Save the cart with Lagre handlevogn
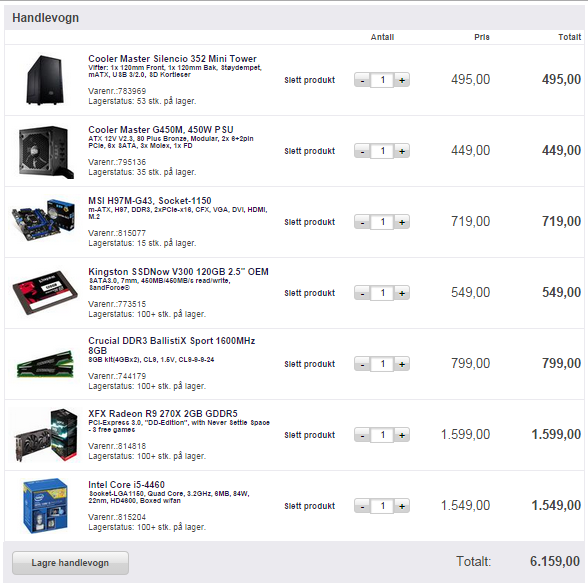The height and width of the screenshot is (587, 588). click(x=70, y=563)
